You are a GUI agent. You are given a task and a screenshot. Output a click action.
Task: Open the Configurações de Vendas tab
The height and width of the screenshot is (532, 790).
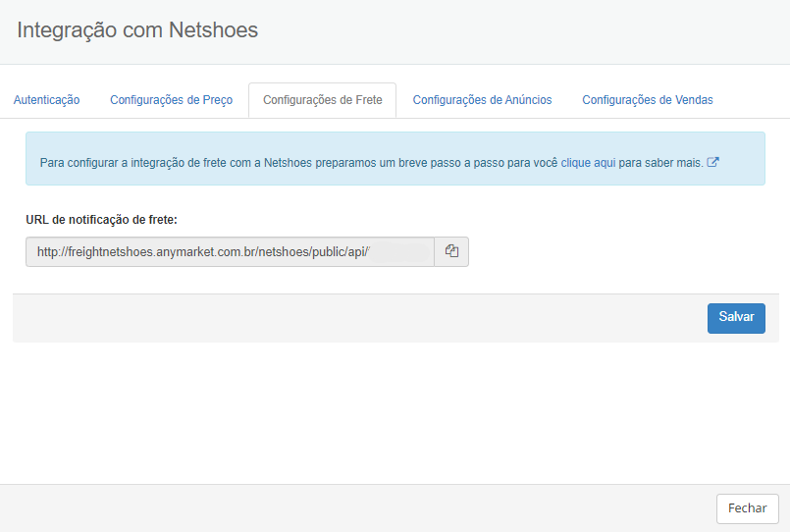point(648,100)
